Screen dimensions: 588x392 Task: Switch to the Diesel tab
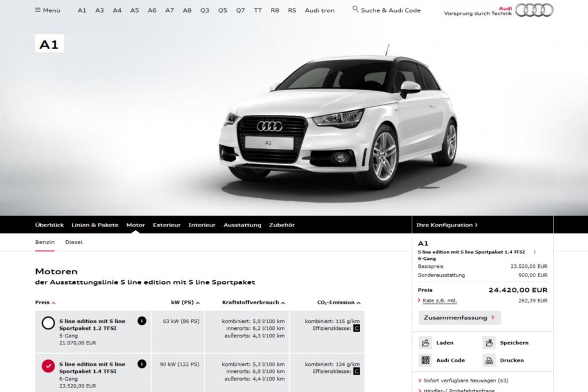pos(74,242)
